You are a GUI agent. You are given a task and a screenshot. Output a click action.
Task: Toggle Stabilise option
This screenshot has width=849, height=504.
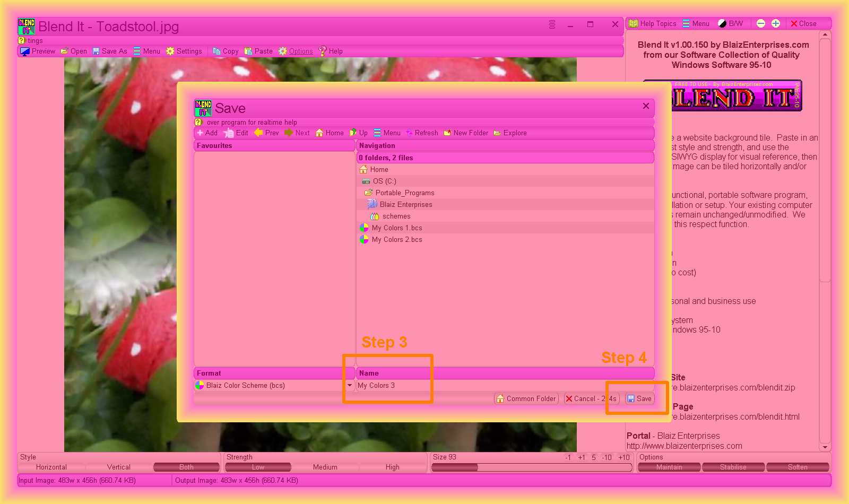733,467
